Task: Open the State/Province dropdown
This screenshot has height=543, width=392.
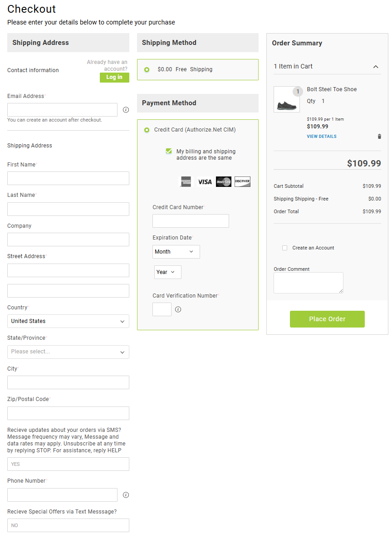Action: click(68, 352)
